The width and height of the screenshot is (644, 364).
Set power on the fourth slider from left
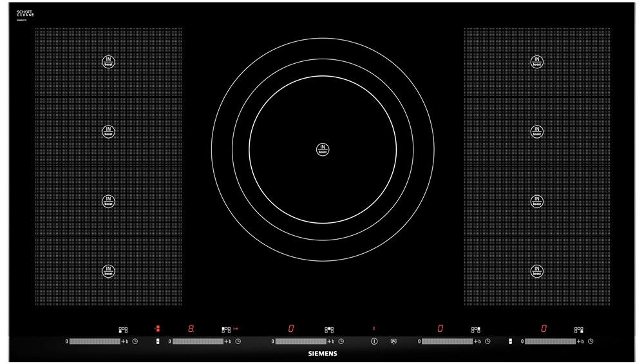point(447,341)
